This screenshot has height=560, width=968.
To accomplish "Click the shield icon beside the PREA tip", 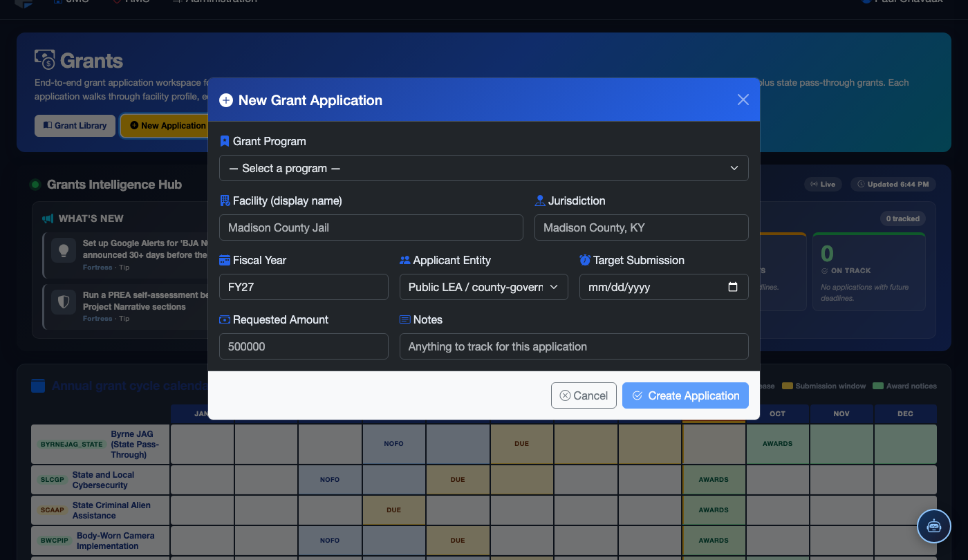I will point(64,302).
